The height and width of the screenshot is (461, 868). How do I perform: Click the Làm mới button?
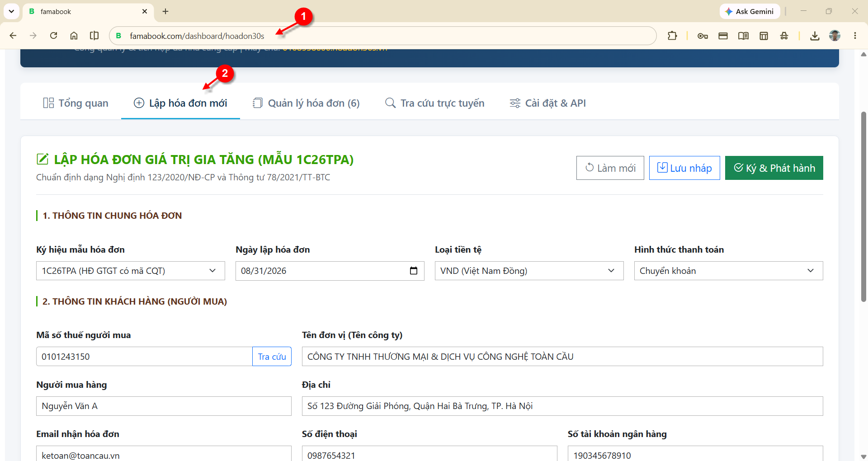pos(610,168)
